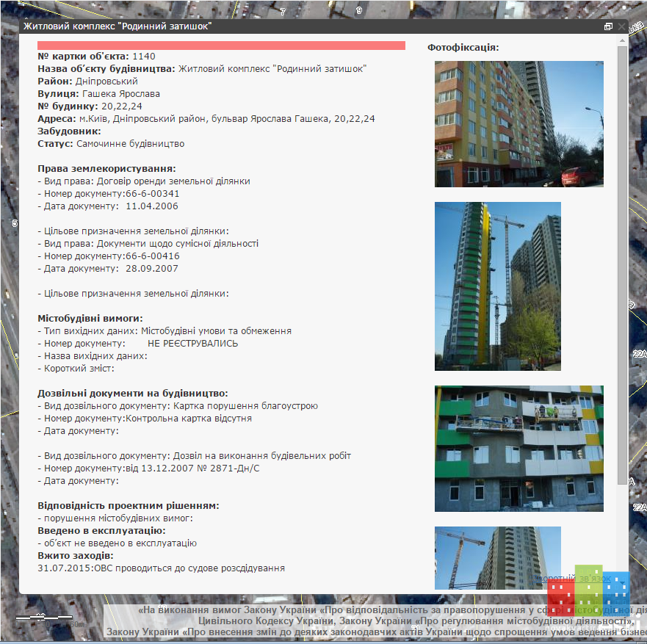Open the photo of workers on facade platforms
This screenshot has height=644, width=647.
(x=519, y=449)
